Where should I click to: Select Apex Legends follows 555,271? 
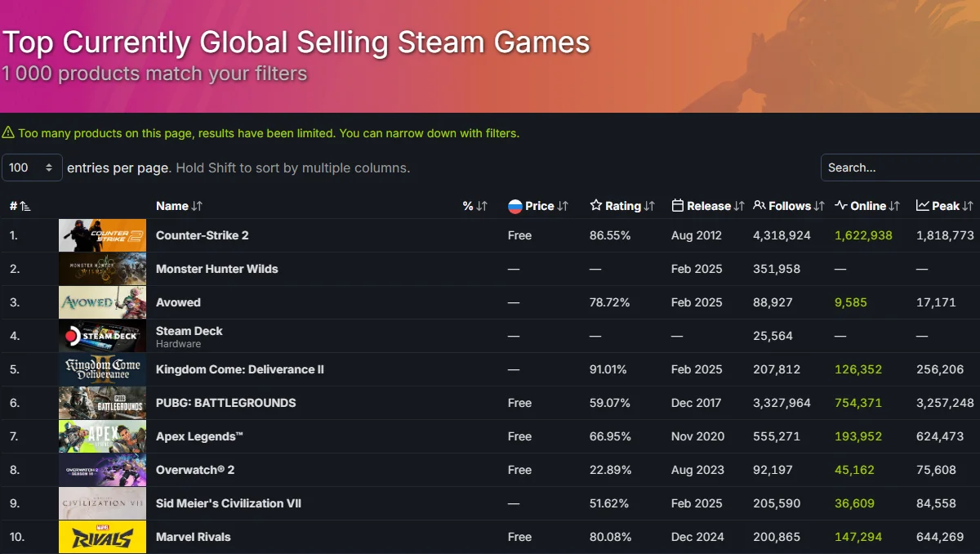tap(777, 436)
